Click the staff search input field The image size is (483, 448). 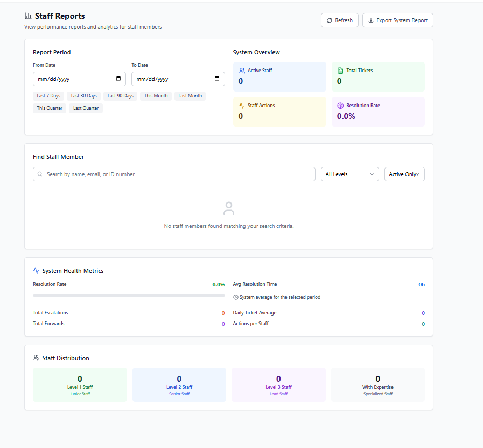coord(174,174)
